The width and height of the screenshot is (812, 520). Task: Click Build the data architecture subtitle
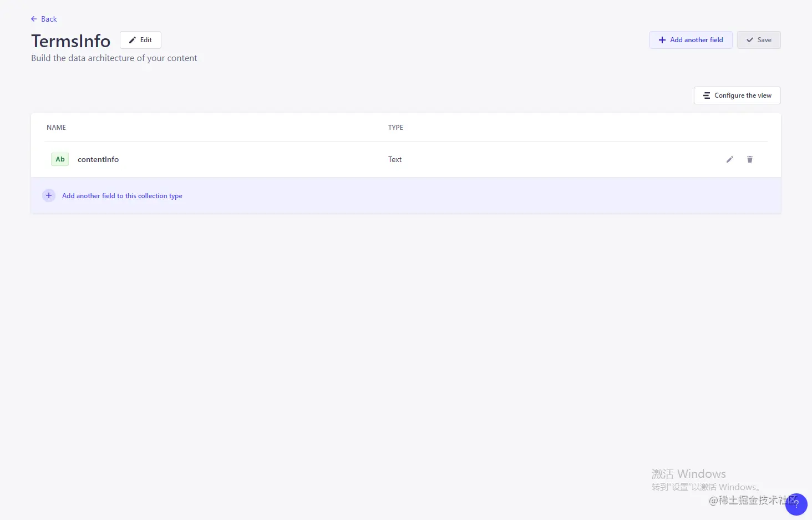pyautogui.click(x=114, y=58)
